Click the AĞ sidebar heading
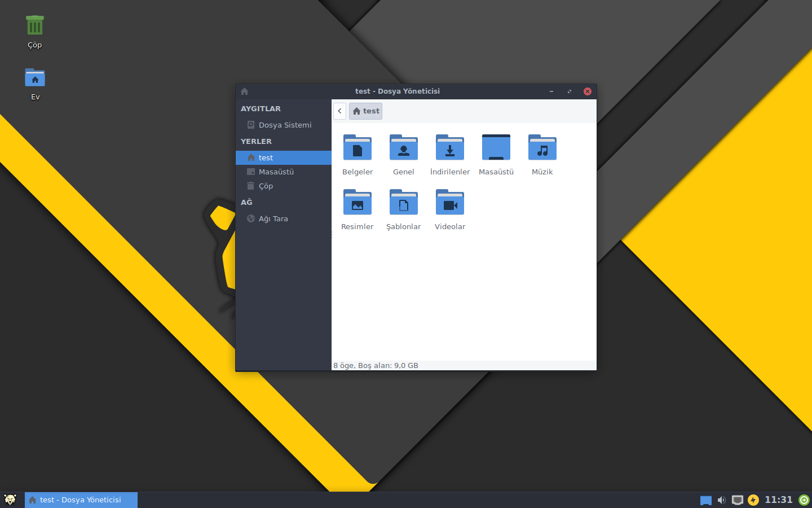Screen dimensions: 812x508 pyautogui.click(x=246, y=202)
